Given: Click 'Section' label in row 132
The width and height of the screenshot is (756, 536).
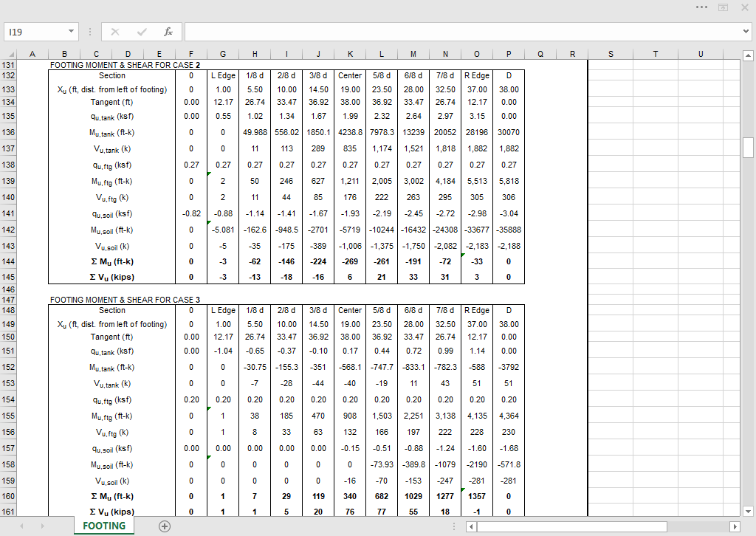Looking at the screenshot, I should point(112,76).
